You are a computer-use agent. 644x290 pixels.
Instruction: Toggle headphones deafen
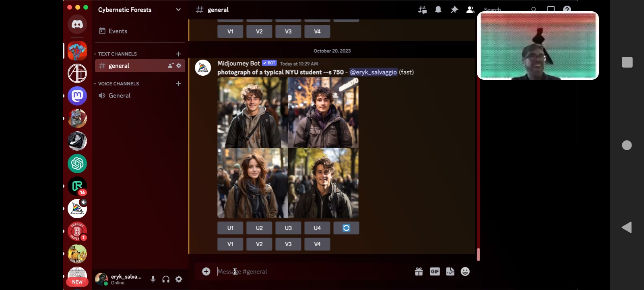pyautogui.click(x=166, y=279)
